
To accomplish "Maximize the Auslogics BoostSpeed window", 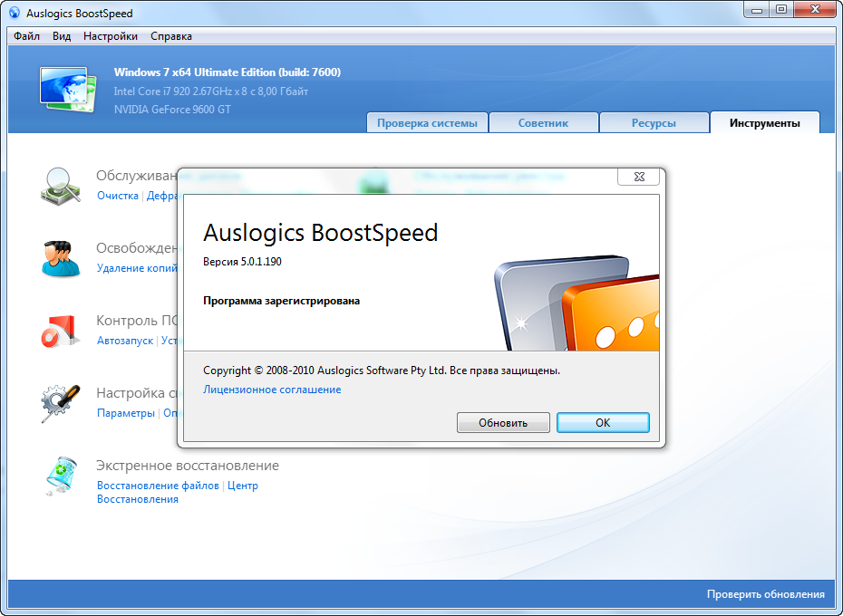I will [781, 10].
